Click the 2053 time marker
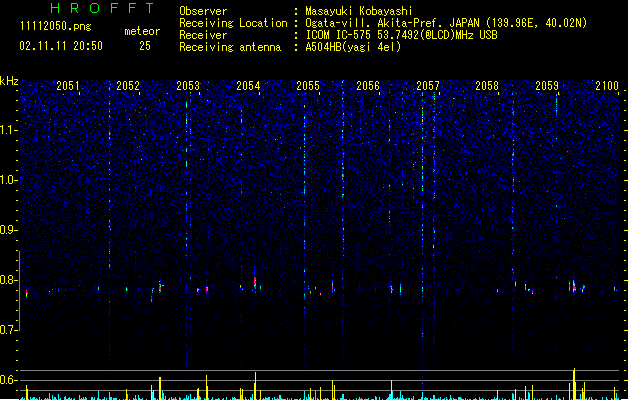Viewport: 629px width, 400px height. (x=188, y=86)
